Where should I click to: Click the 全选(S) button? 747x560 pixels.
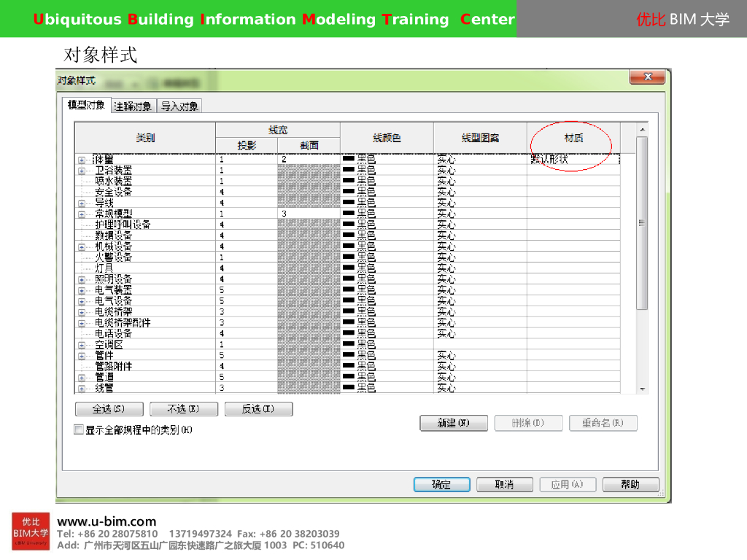pos(109,409)
